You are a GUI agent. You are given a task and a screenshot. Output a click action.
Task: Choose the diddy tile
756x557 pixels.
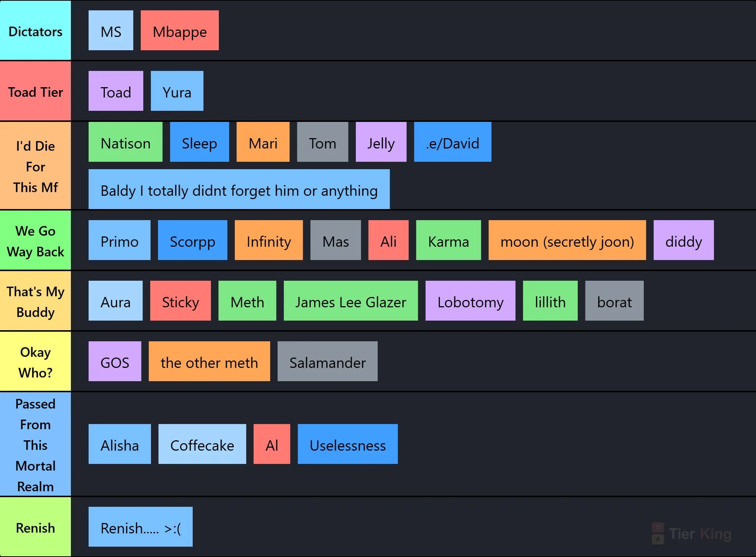[x=684, y=240]
